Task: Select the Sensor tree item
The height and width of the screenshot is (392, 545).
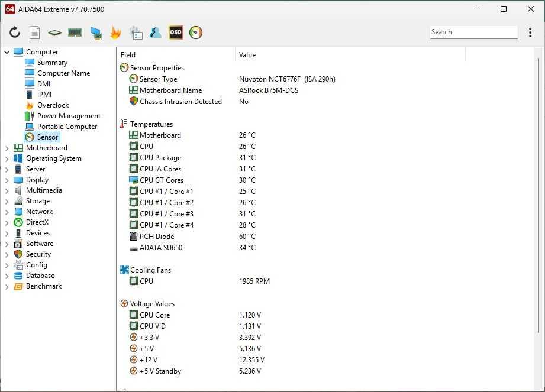Action: point(42,137)
